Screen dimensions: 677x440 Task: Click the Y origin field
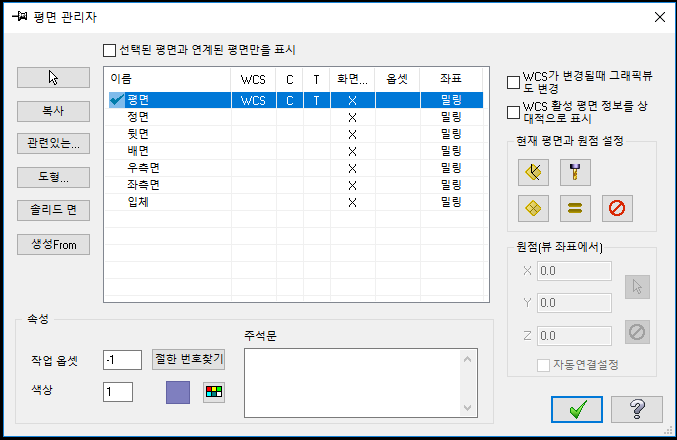(574, 303)
